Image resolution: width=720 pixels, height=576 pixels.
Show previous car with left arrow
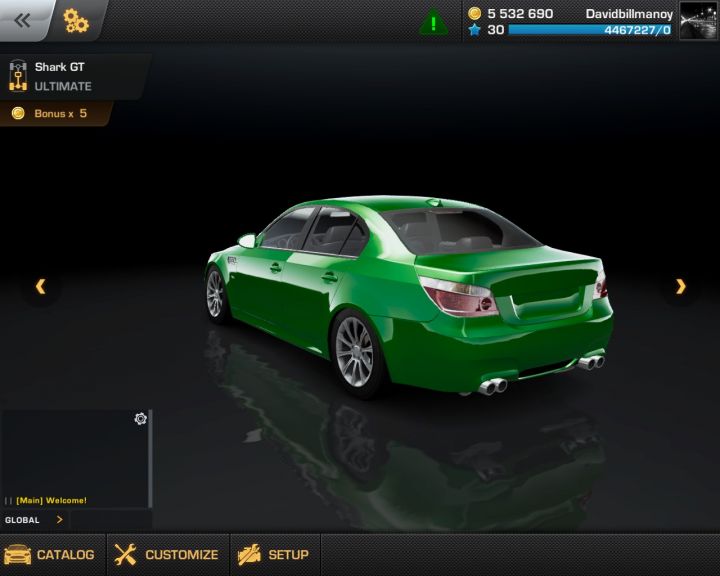41,287
